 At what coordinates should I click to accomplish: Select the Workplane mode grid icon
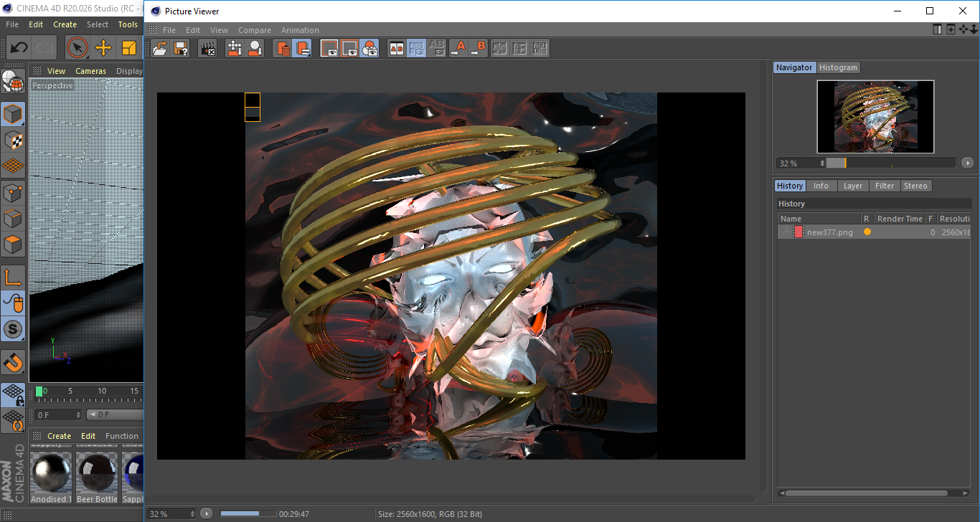pyautogui.click(x=13, y=166)
